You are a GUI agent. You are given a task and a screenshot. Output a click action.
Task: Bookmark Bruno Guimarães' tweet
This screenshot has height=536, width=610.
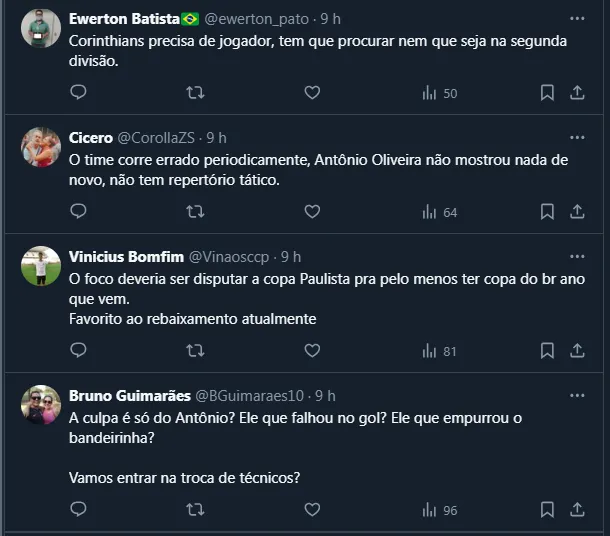click(x=547, y=510)
